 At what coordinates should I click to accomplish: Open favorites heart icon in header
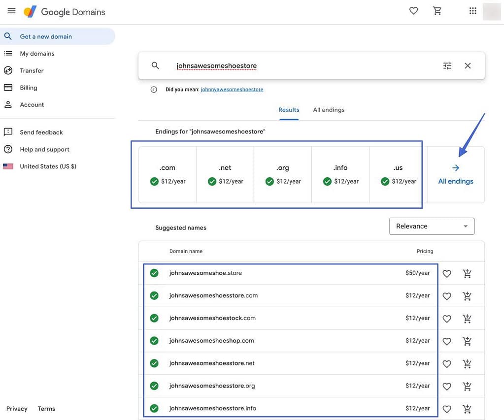pyautogui.click(x=413, y=11)
